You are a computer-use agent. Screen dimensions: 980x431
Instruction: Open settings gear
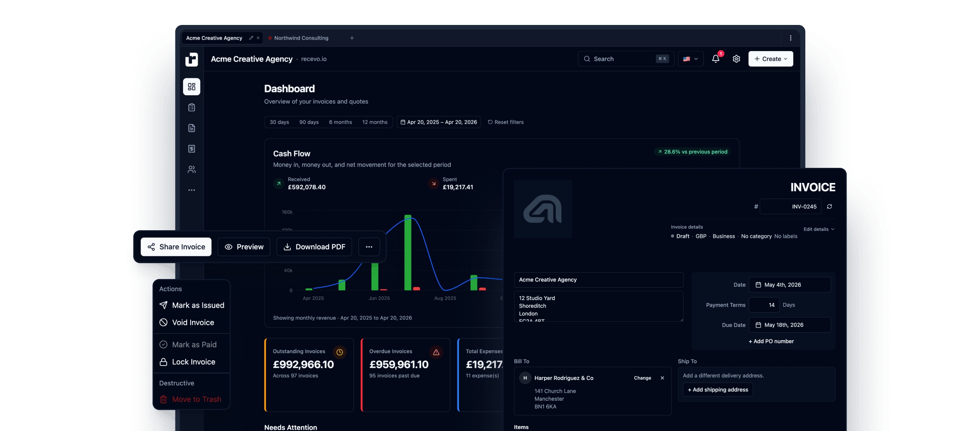tap(736, 59)
